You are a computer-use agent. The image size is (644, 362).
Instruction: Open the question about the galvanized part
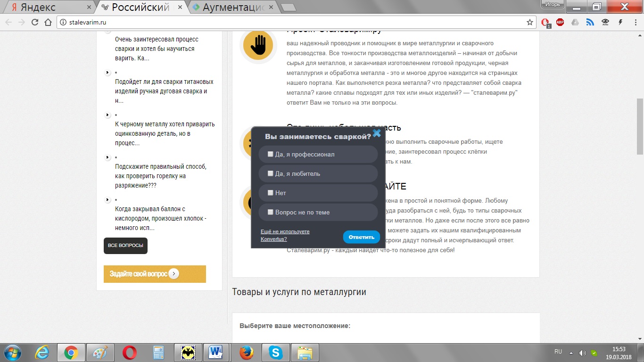(165, 133)
